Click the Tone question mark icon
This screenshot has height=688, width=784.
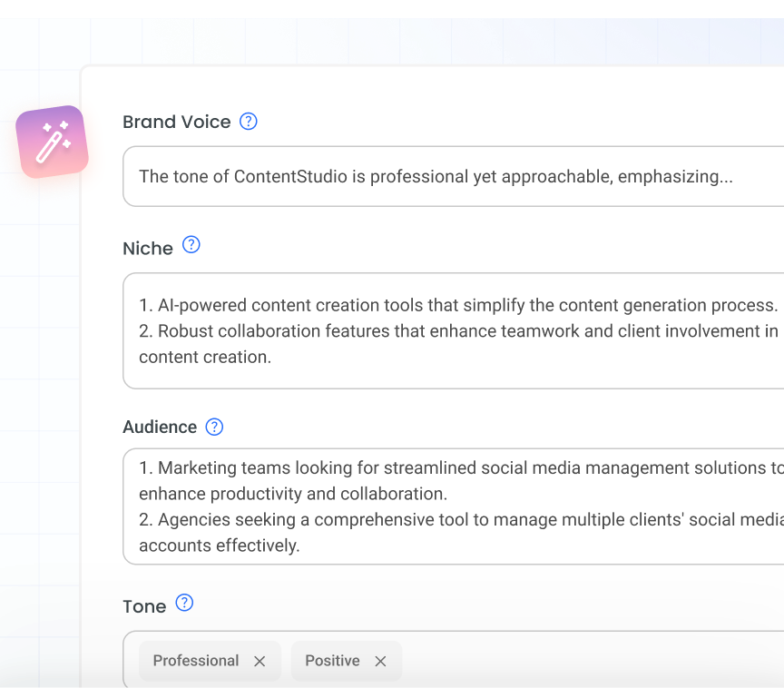(183, 603)
